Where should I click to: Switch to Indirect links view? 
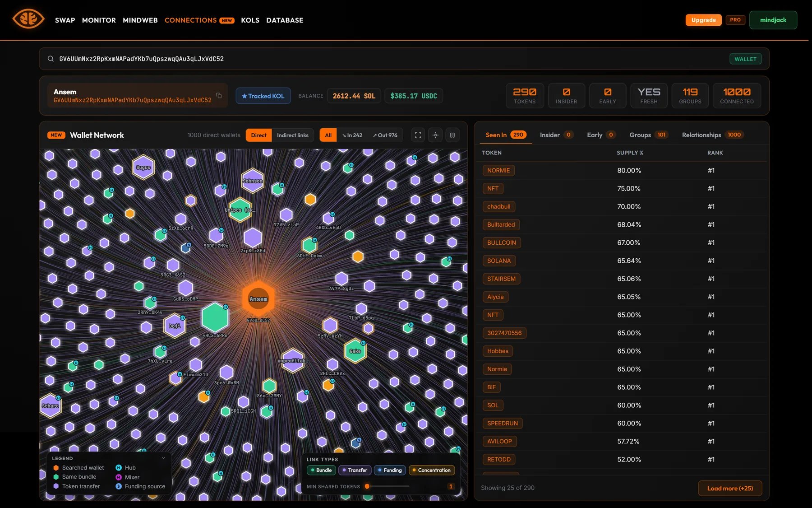coord(293,135)
